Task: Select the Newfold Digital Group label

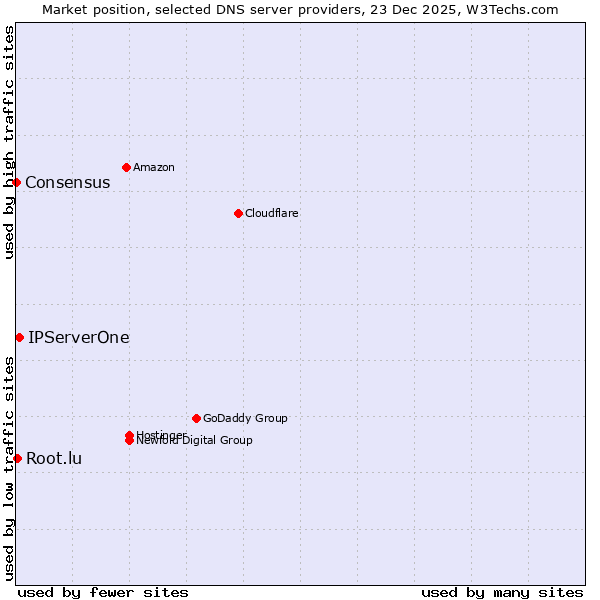Action: 196,441
